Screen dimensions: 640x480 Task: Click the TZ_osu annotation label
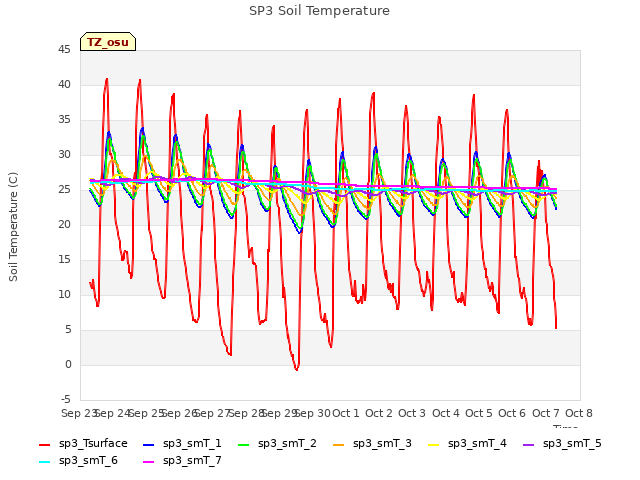click(x=108, y=42)
